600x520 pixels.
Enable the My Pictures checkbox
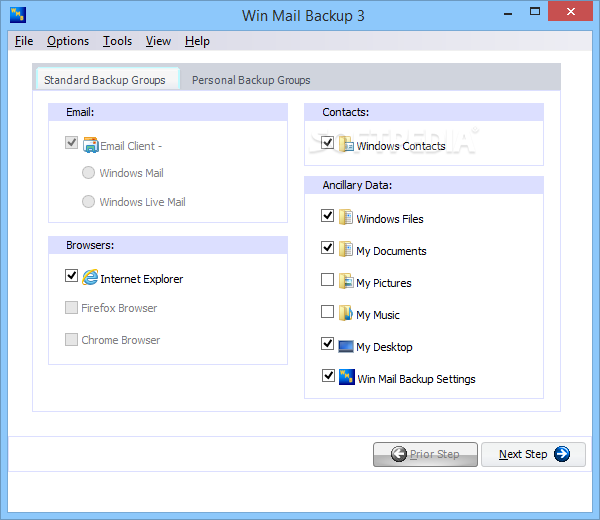pos(328,280)
